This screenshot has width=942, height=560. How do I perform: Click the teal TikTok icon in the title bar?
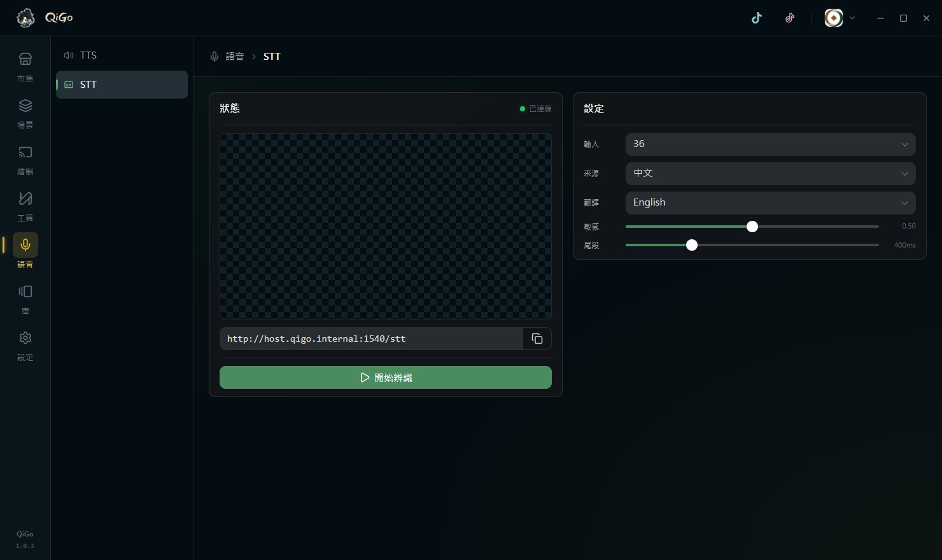click(x=757, y=18)
